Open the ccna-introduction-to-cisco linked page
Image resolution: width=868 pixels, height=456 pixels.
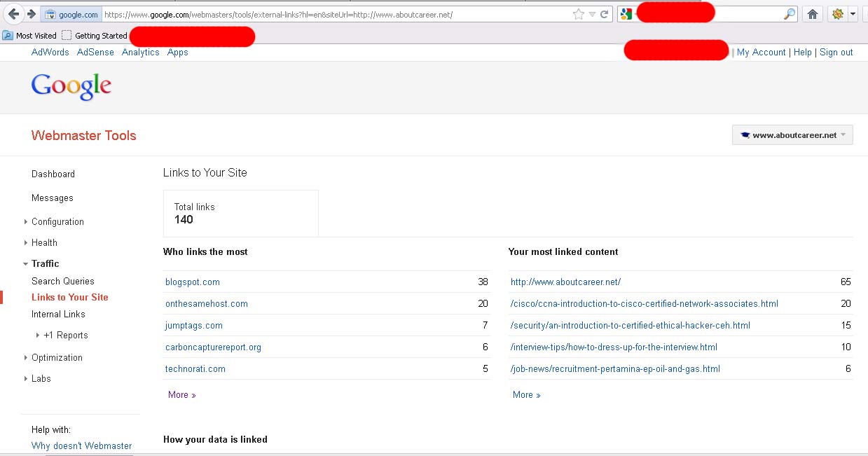(x=645, y=304)
